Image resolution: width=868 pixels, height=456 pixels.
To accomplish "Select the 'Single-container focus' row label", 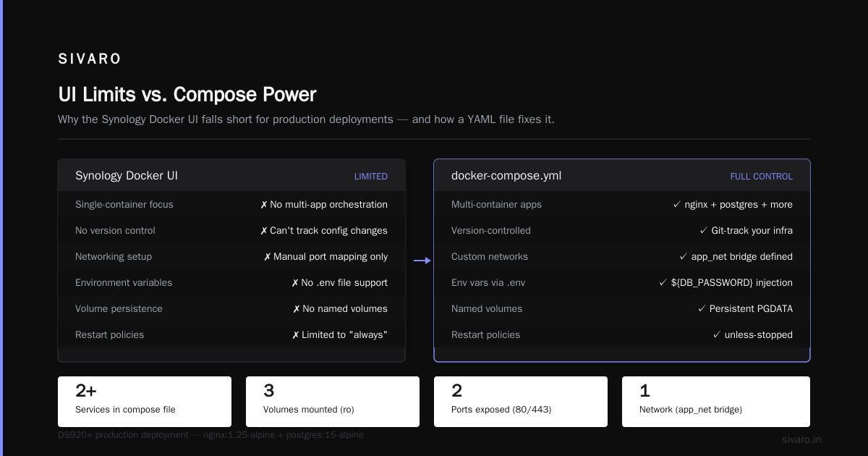I will (x=124, y=205).
